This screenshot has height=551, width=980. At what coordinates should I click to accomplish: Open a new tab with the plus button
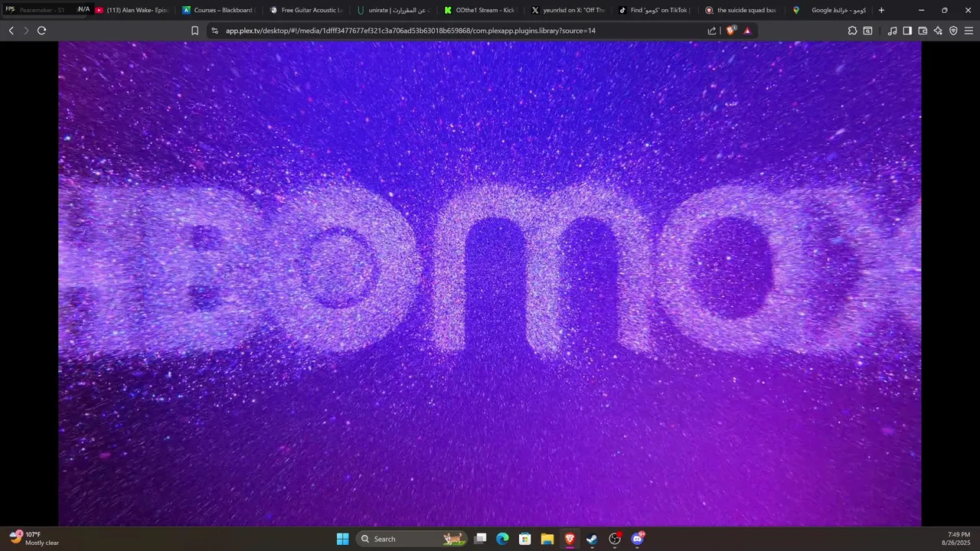coord(881,10)
